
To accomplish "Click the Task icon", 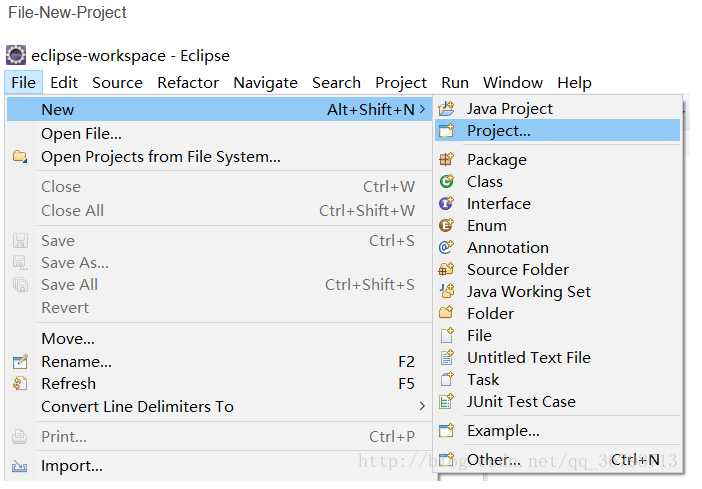I will [x=446, y=379].
